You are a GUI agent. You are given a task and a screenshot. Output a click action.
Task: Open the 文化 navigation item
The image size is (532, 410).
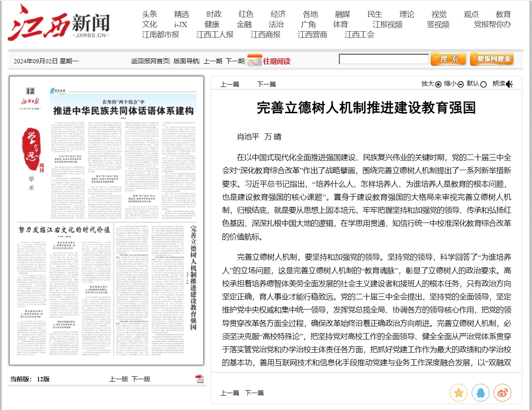click(x=149, y=24)
